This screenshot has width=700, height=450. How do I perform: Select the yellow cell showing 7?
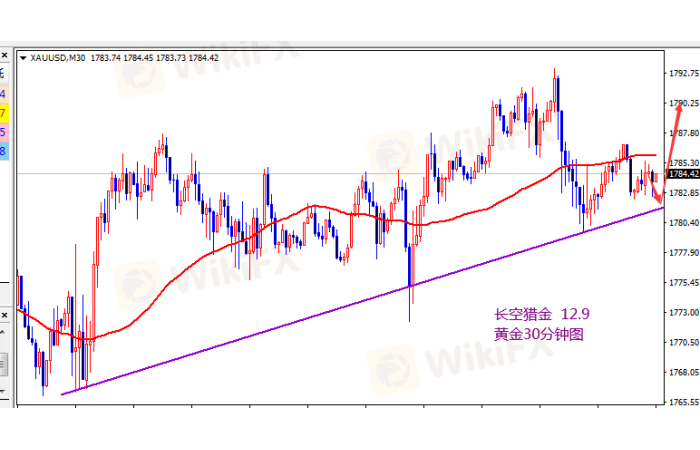(4, 113)
